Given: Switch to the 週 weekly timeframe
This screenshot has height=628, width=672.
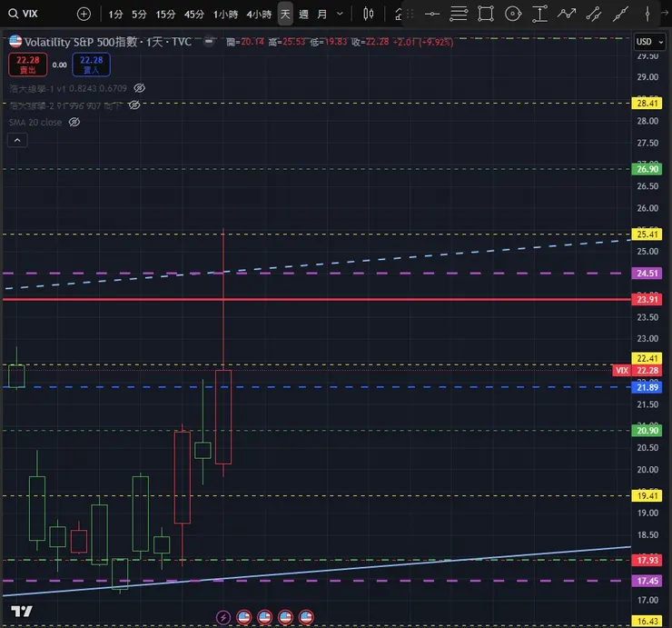Looking at the screenshot, I should tap(304, 15).
